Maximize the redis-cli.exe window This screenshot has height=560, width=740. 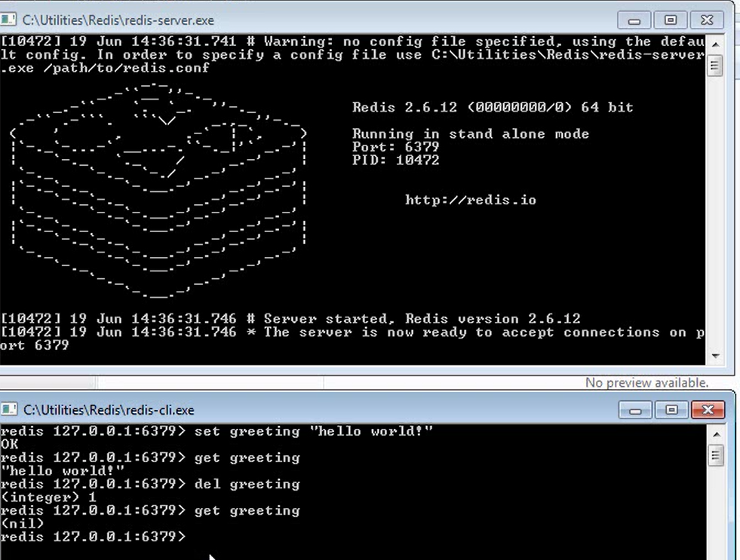[x=671, y=410]
